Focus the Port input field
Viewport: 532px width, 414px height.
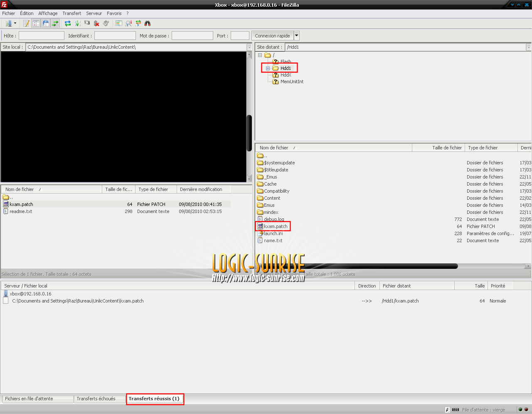click(240, 36)
